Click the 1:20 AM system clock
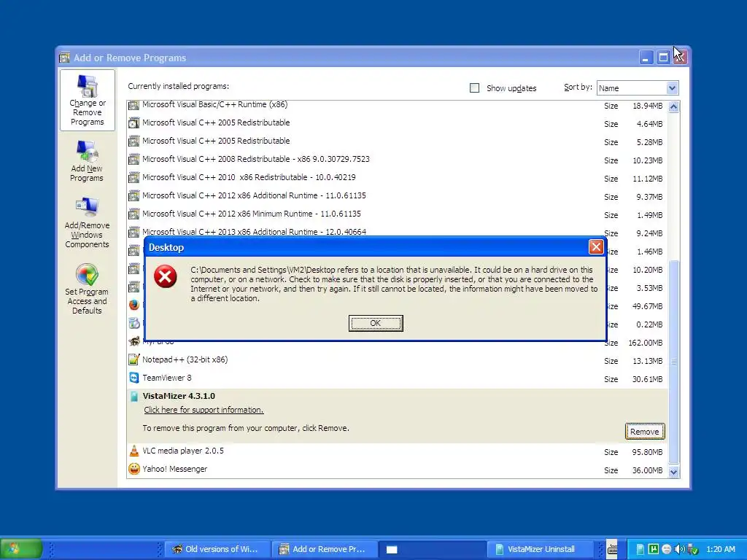 click(x=720, y=549)
